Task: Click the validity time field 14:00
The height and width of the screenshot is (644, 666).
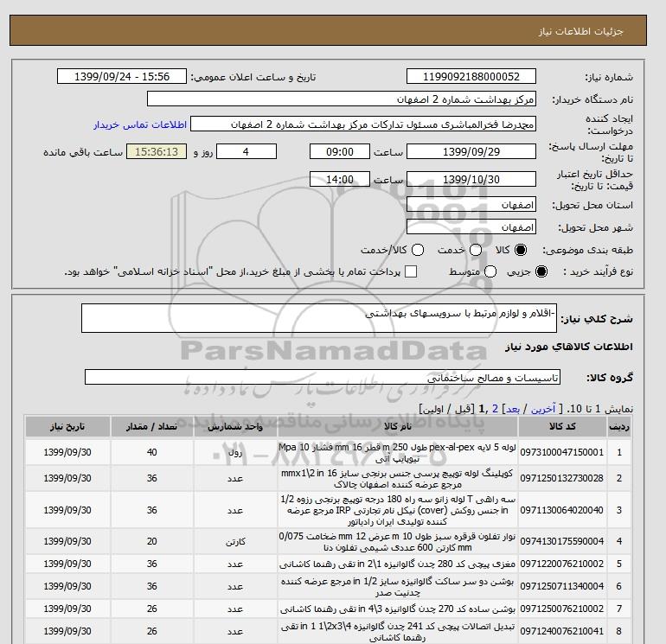Action: pos(340,179)
